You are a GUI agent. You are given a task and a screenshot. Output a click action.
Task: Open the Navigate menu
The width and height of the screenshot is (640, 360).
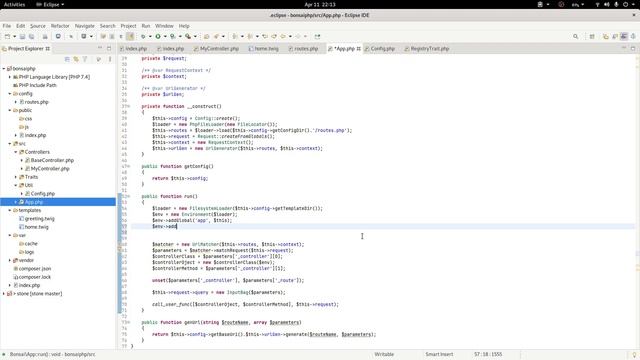[84, 26]
